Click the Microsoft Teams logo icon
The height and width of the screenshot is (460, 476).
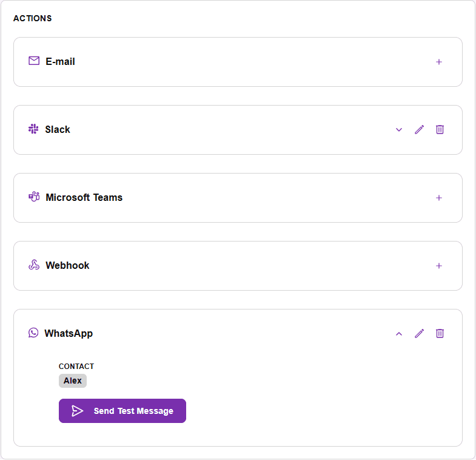[x=34, y=197]
